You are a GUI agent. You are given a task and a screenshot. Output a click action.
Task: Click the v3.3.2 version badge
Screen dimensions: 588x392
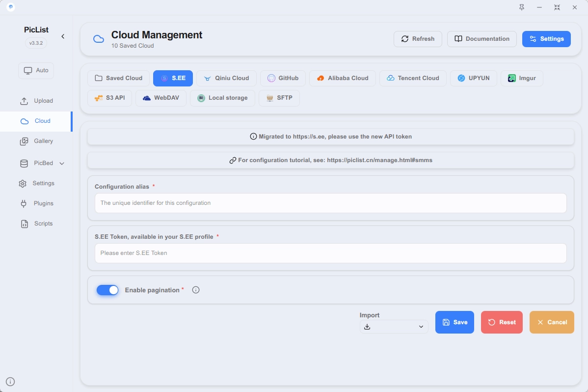pos(36,43)
